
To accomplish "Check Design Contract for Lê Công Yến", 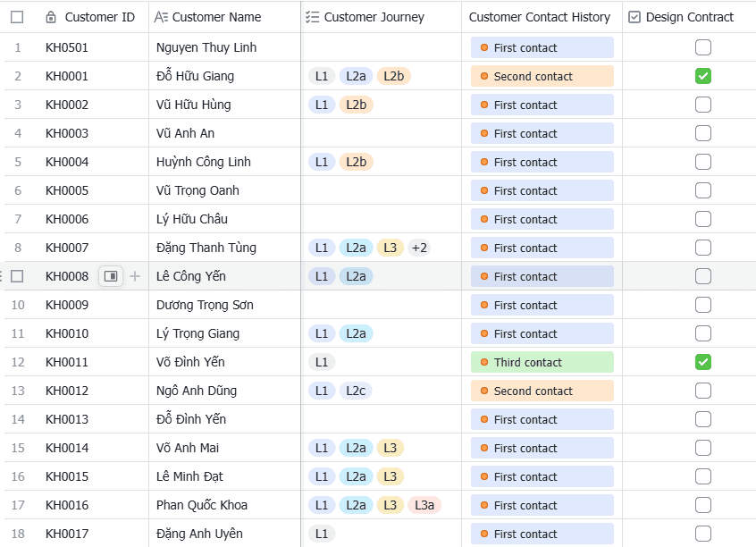I will (x=703, y=276).
